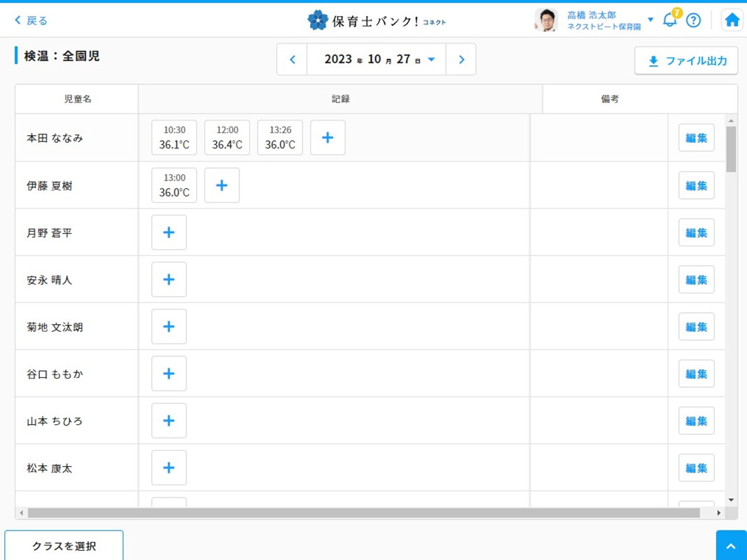Expand user account menu for 高橋 浩太郎
Screen dimensions: 747x560
coord(650,20)
